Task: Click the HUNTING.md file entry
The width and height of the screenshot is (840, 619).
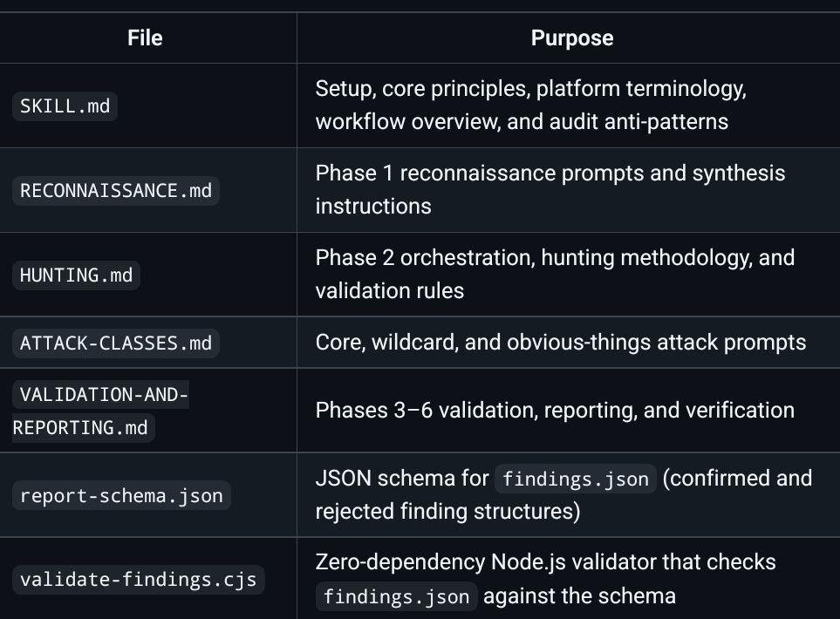Action: coord(76,275)
